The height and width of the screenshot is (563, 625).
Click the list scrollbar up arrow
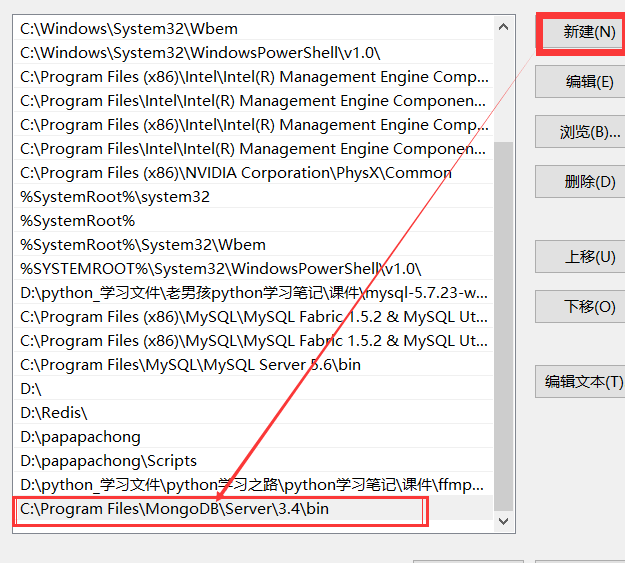[503, 27]
